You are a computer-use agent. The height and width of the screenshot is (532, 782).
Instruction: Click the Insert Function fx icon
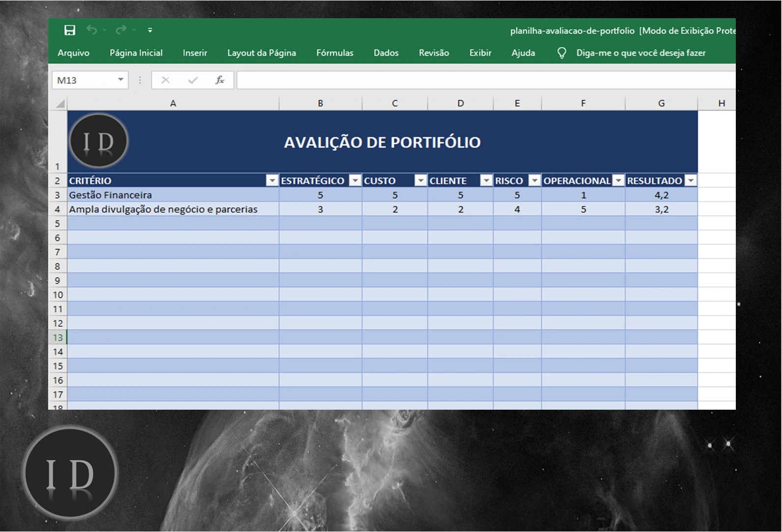pyautogui.click(x=220, y=80)
